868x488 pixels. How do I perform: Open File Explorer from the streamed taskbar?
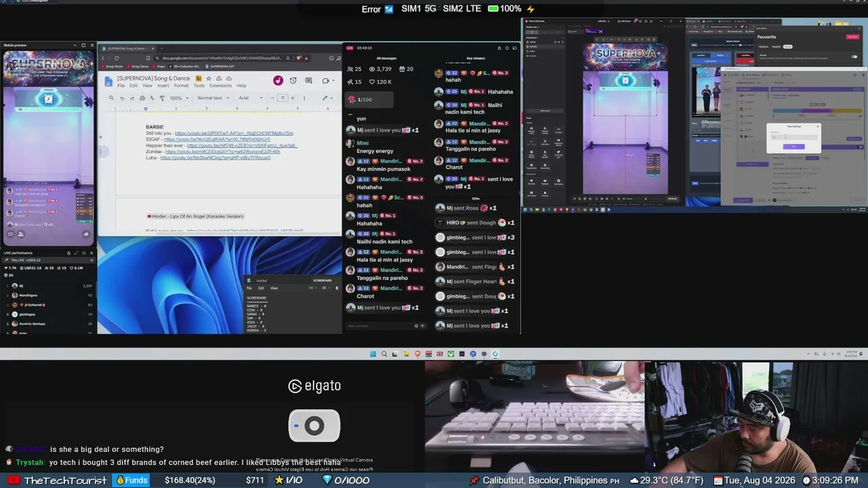406,354
